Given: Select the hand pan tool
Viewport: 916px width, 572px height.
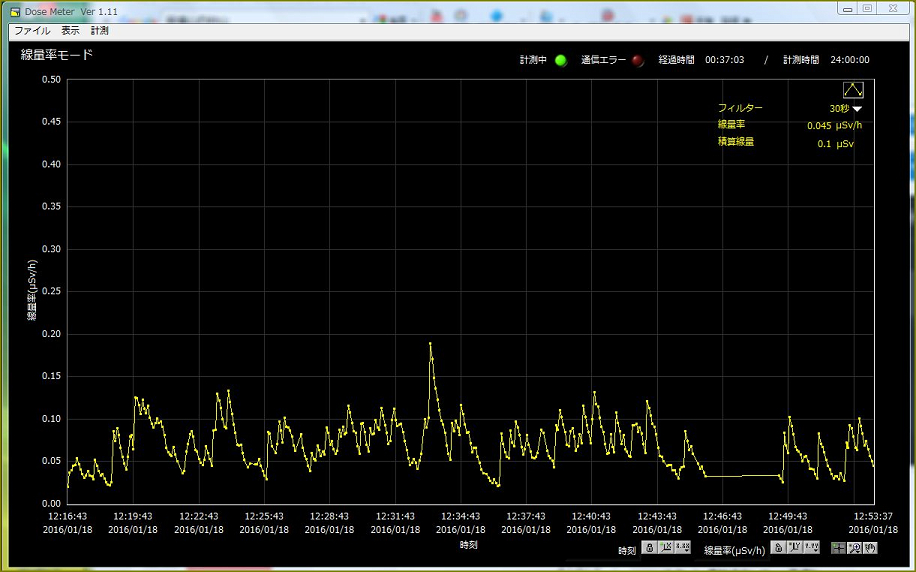Looking at the screenshot, I should (x=871, y=548).
